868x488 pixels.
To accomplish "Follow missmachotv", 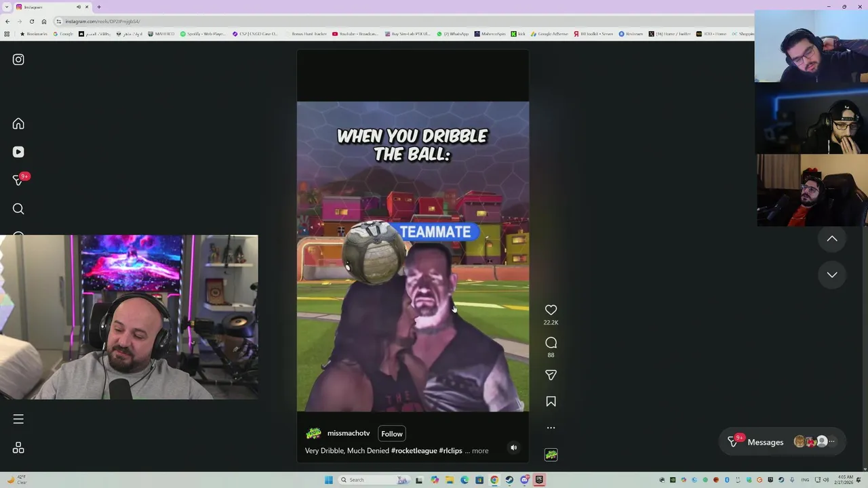I will (391, 434).
